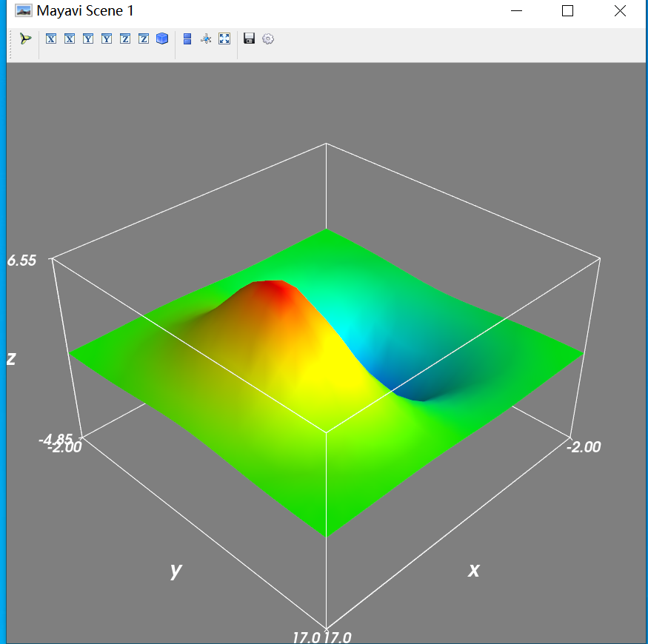Viewport: 648px width, 644px height.
Task: Click the x axis label
Action: pyautogui.click(x=472, y=570)
